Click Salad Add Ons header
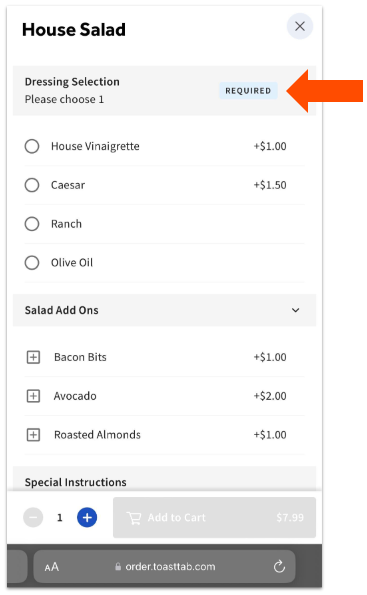This screenshot has height=595, width=367. [x=164, y=310]
